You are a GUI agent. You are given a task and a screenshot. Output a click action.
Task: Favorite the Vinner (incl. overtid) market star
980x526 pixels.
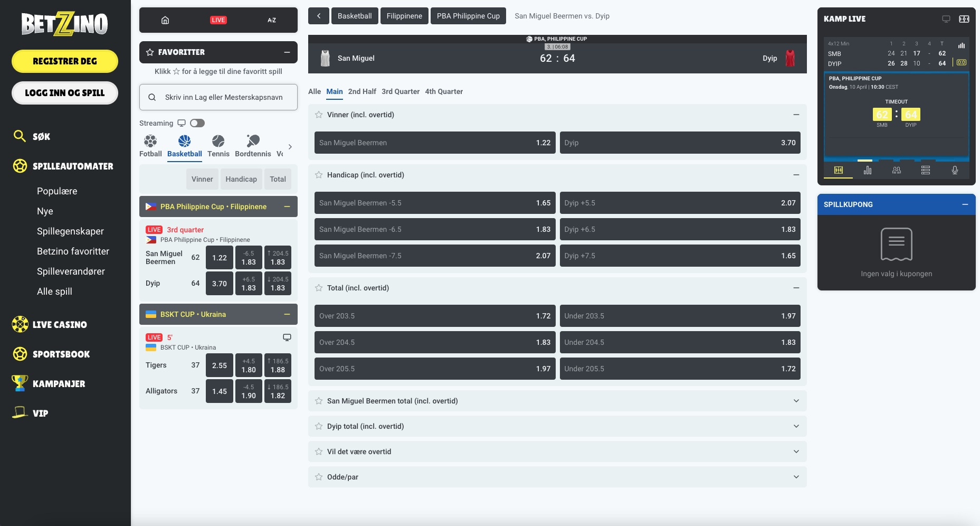pos(319,115)
